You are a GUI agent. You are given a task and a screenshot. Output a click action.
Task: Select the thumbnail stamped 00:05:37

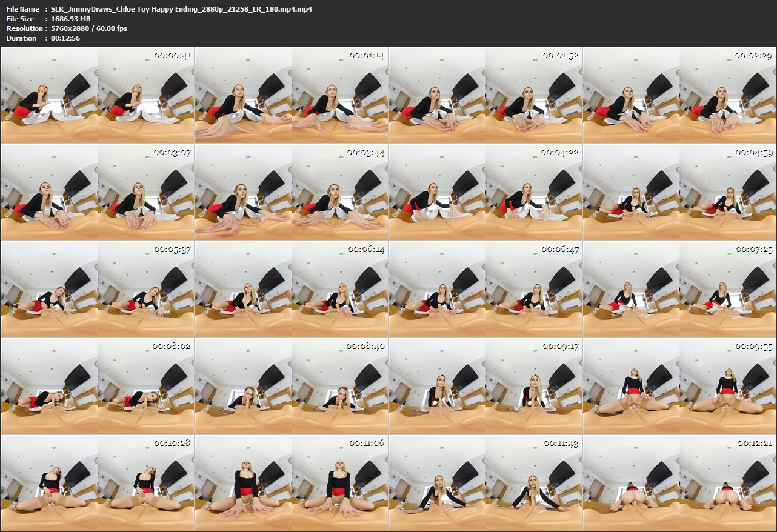pyautogui.click(x=98, y=289)
